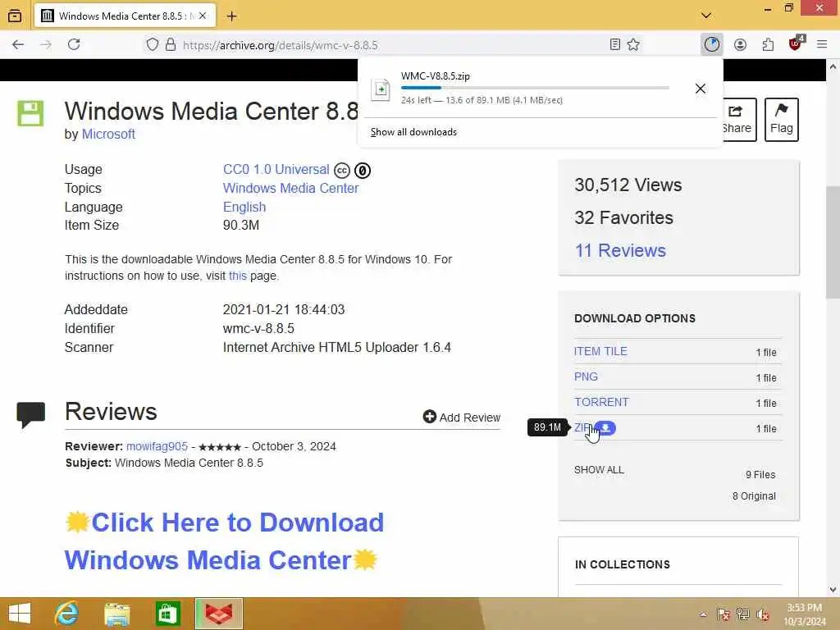Toggle reader view in address bar

click(x=615, y=45)
